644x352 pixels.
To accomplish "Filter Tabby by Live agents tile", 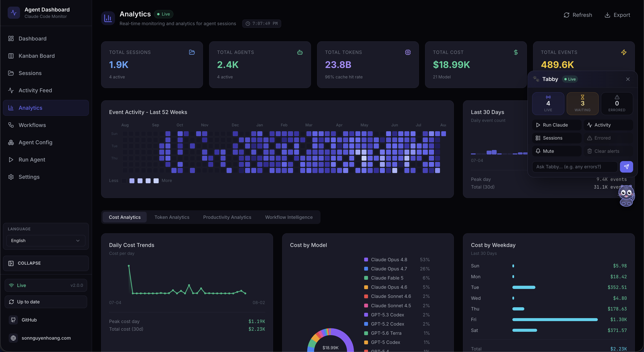I will (x=548, y=104).
